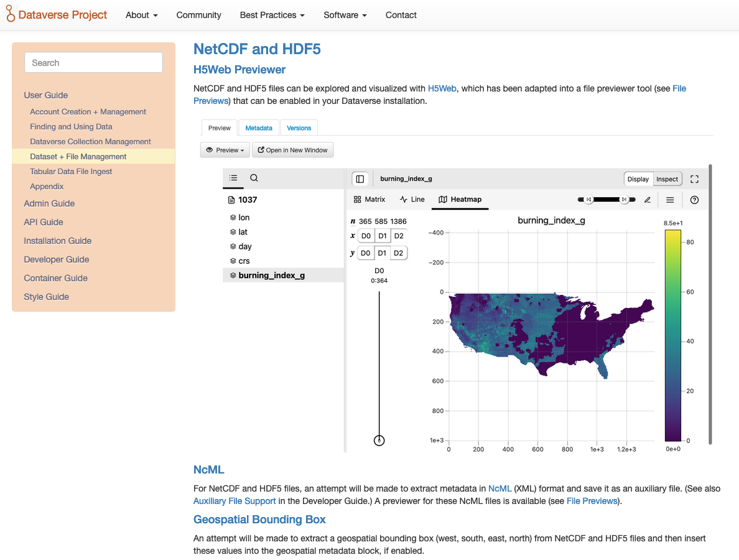
Task: Select D2 for the y axis
Action: [399, 253]
